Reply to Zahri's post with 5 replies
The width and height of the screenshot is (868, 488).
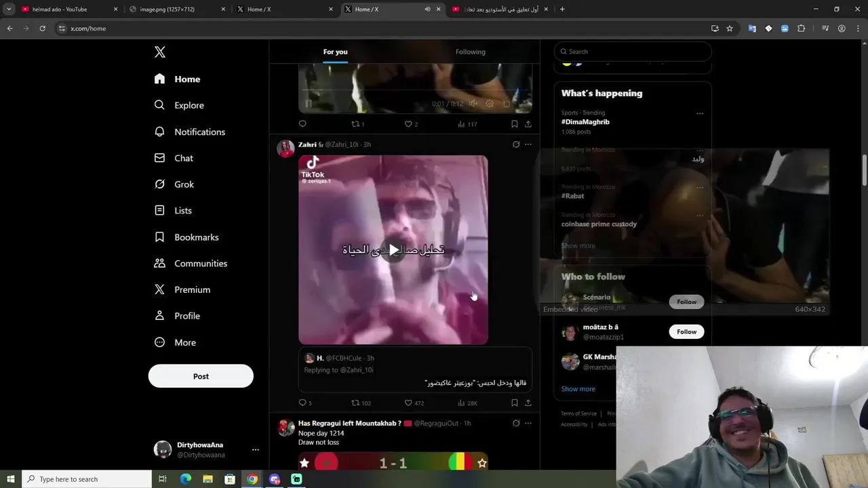[305, 403]
